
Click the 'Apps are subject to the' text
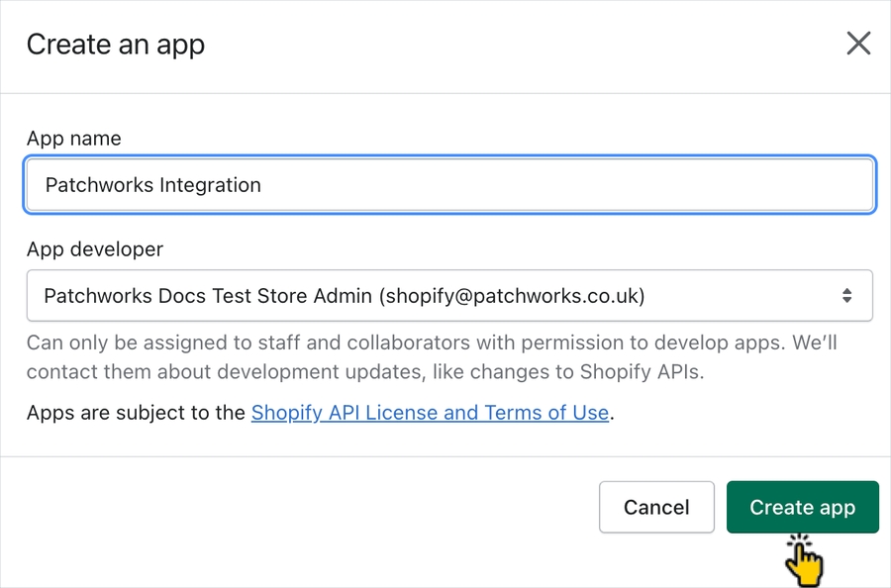[x=136, y=413]
